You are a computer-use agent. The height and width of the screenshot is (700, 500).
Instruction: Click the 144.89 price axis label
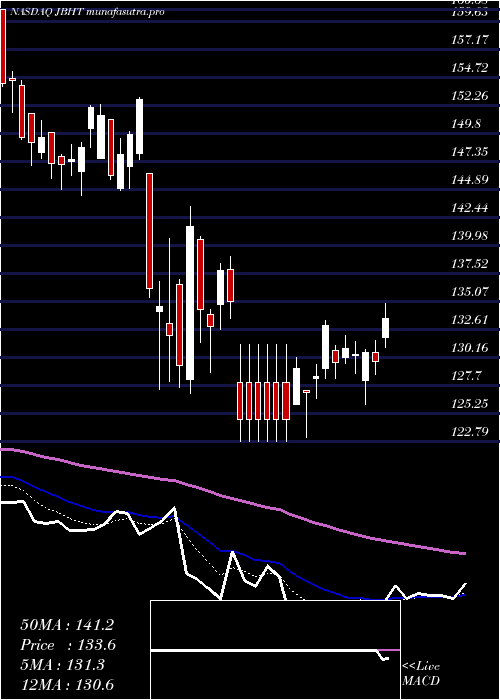[x=468, y=180]
